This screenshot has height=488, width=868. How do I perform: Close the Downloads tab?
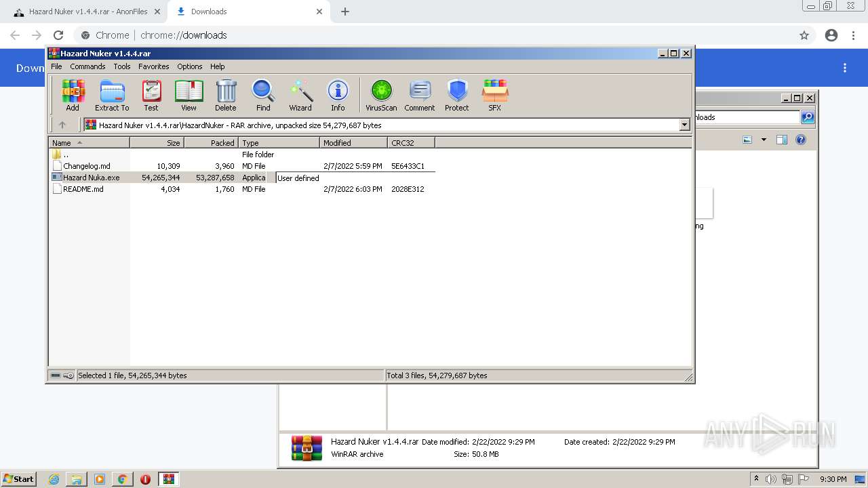pyautogui.click(x=319, y=12)
